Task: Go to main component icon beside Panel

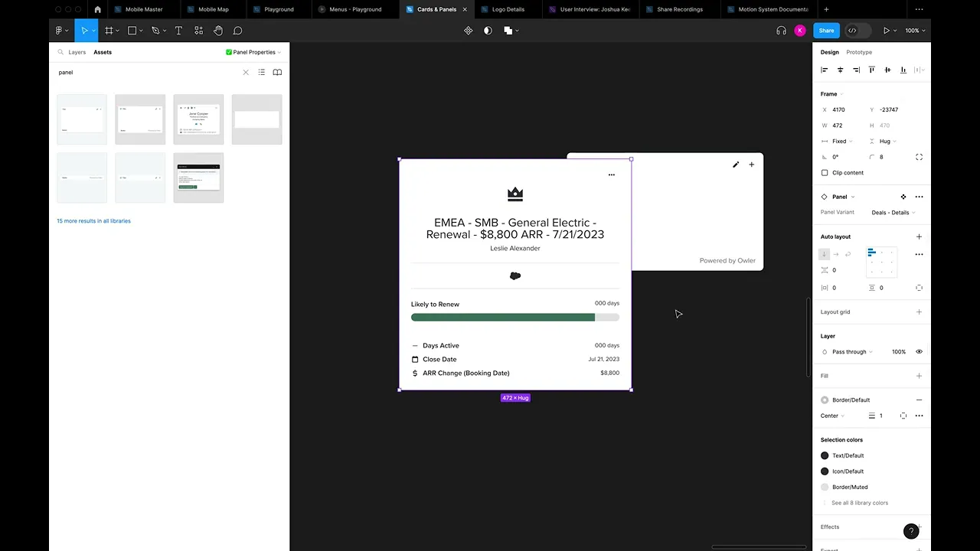Action: 903,197
